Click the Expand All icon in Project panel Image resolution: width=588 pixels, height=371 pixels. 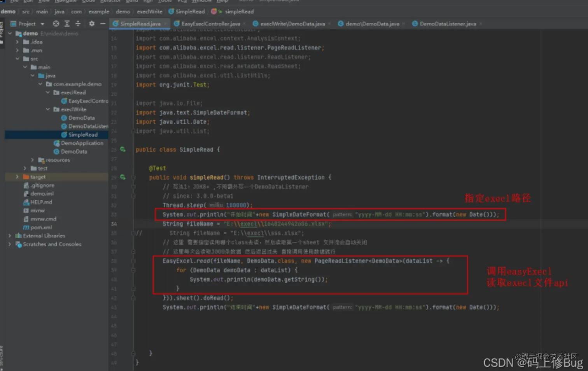[x=67, y=24]
